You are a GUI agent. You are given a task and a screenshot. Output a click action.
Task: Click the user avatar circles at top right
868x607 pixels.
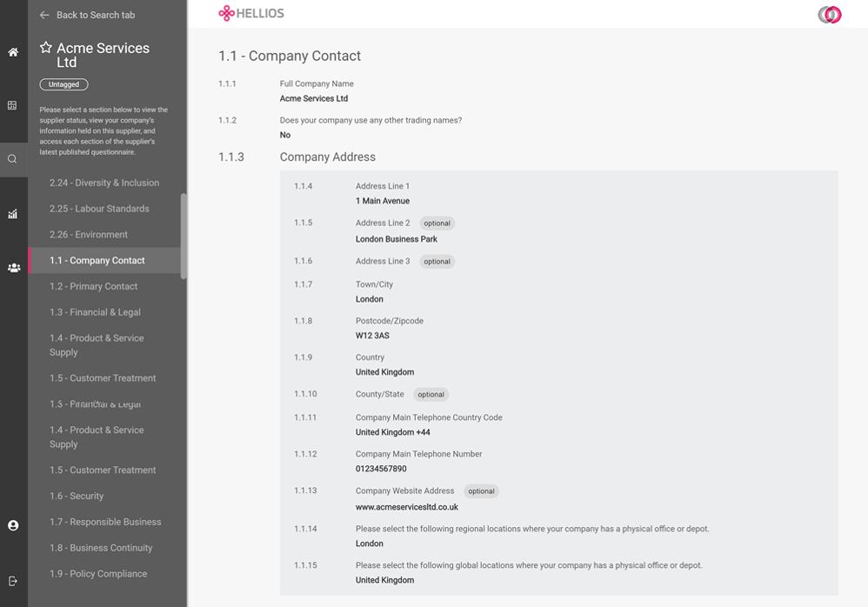click(x=829, y=15)
